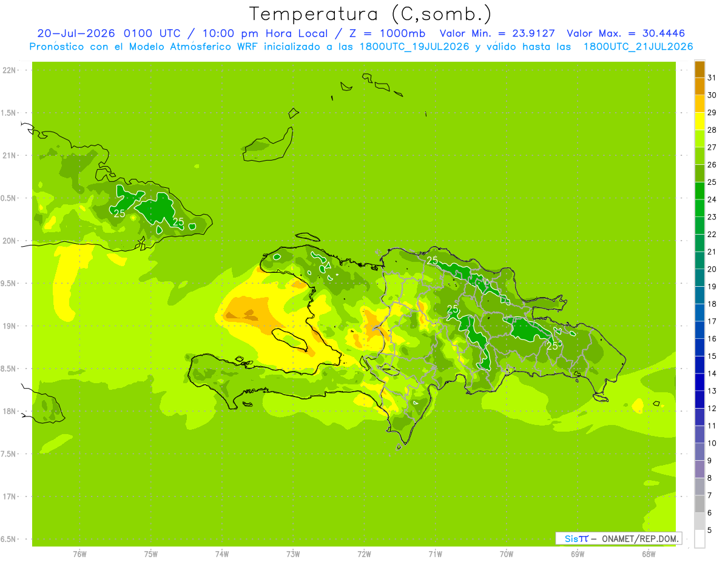728x562 pixels.
Task: Click the "20" label on the color scale
Action: click(712, 269)
